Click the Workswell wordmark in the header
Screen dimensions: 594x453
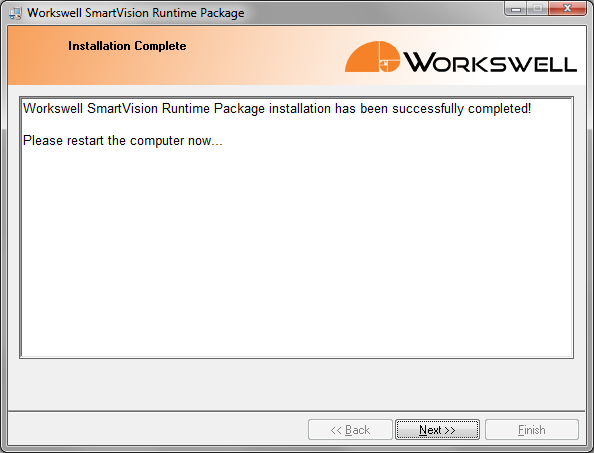coord(490,62)
